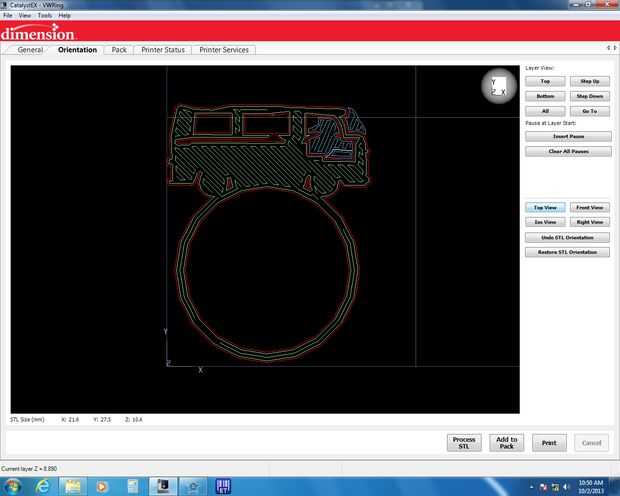Click Restore STL Orientation

567,252
